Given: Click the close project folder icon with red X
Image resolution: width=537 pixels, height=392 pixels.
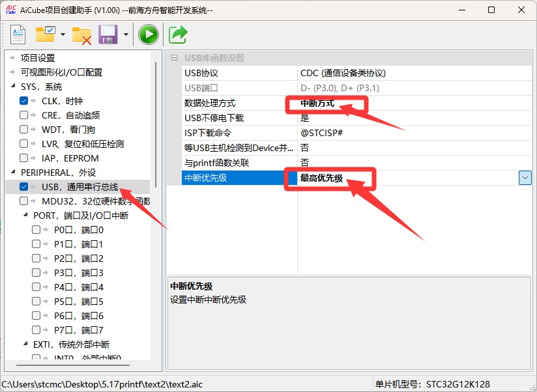Looking at the screenshot, I should (x=81, y=35).
